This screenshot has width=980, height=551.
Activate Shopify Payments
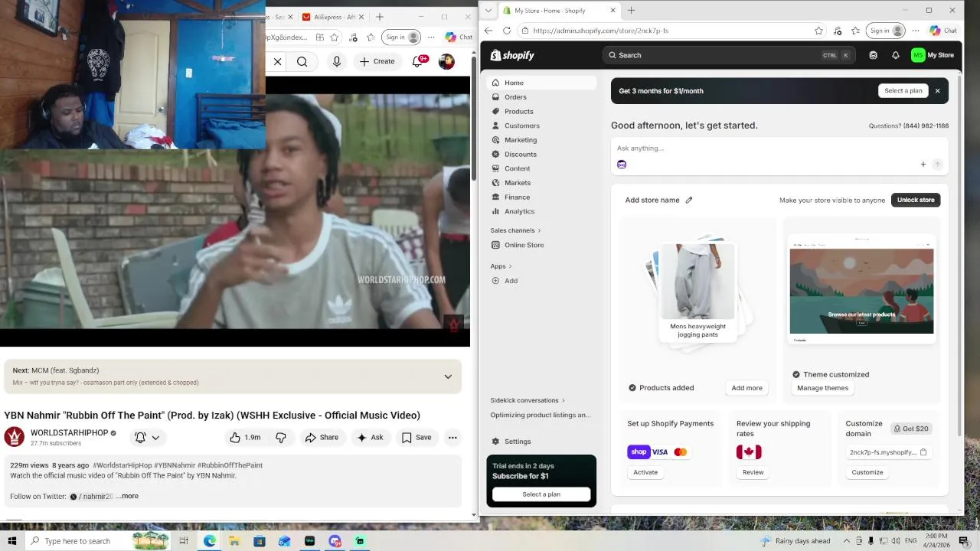point(645,472)
